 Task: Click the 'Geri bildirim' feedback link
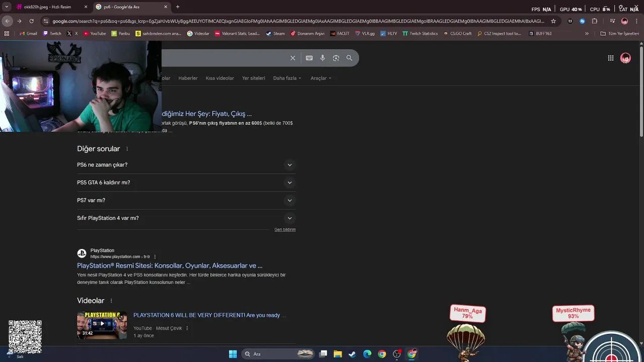pos(285,229)
